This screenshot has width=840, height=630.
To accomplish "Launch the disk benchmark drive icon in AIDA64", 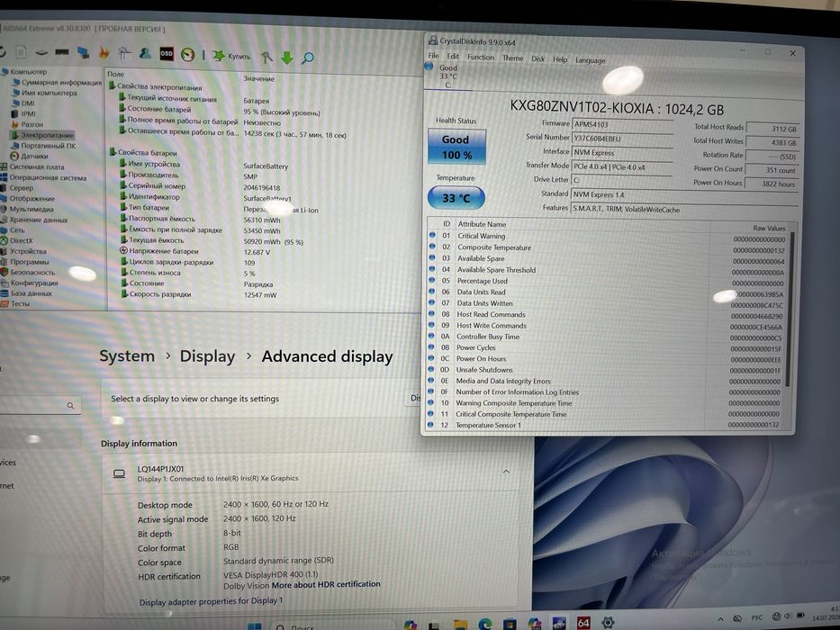I will pos(41,52).
